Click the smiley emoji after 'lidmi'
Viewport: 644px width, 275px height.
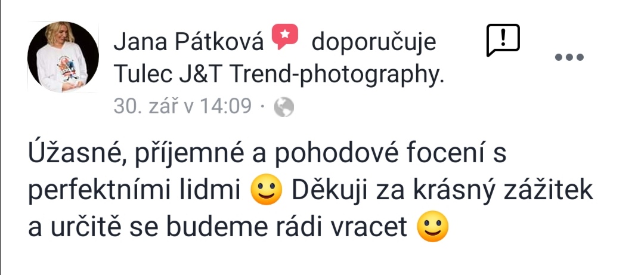(x=266, y=191)
